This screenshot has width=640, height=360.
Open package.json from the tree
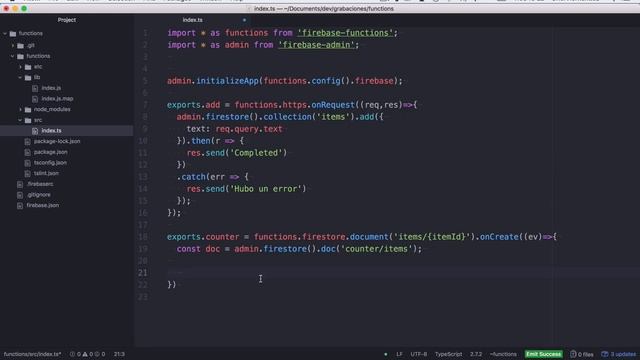click(51, 152)
